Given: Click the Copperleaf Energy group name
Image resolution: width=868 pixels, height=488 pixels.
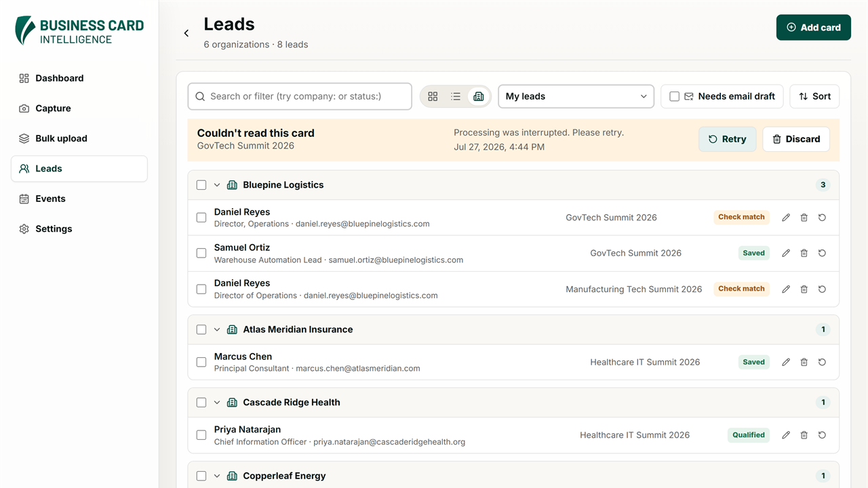Looking at the screenshot, I should click(x=284, y=476).
